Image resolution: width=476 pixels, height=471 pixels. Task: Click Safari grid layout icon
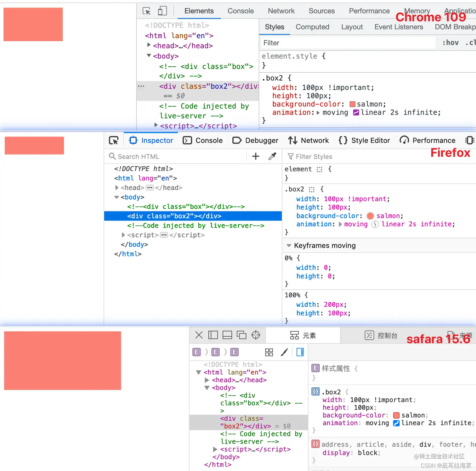pyautogui.click(x=269, y=352)
